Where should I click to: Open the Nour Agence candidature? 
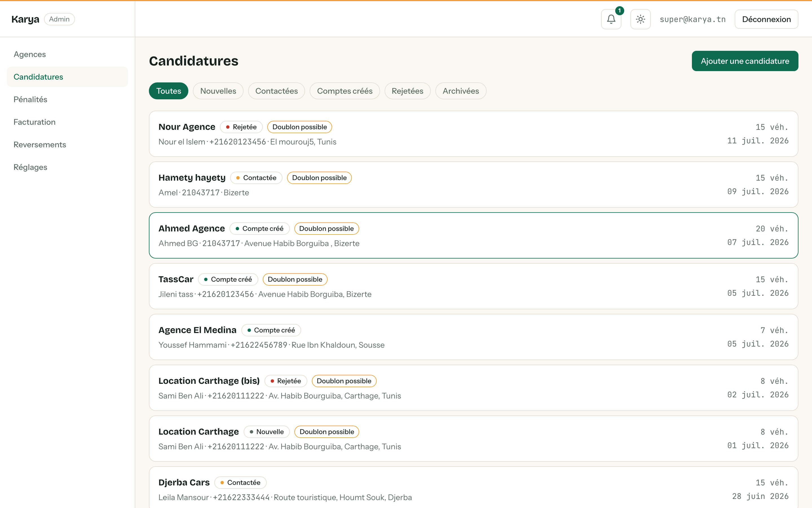[x=473, y=134]
